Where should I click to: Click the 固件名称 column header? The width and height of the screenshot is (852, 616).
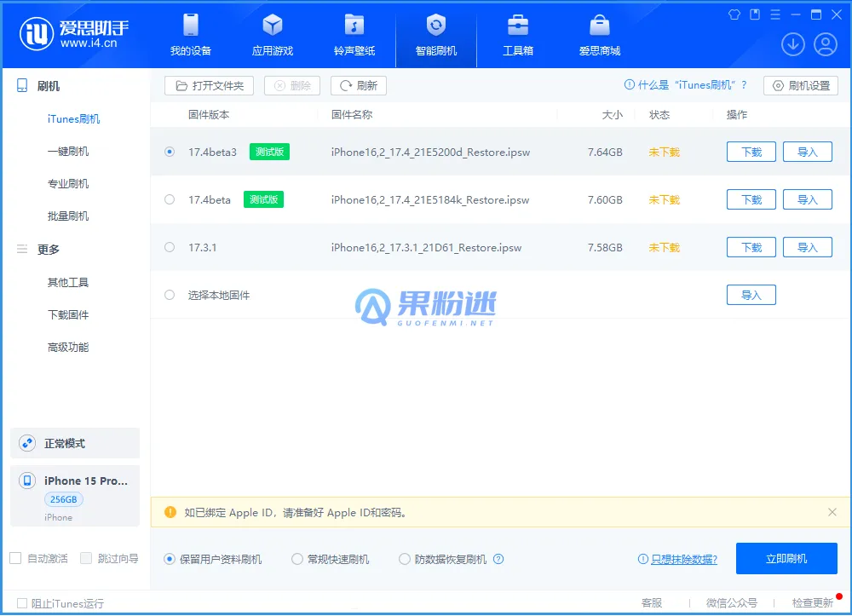(x=352, y=115)
